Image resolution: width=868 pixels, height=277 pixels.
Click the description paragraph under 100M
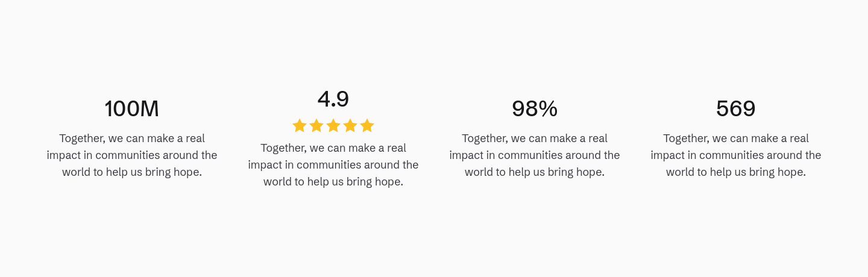click(132, 155)
